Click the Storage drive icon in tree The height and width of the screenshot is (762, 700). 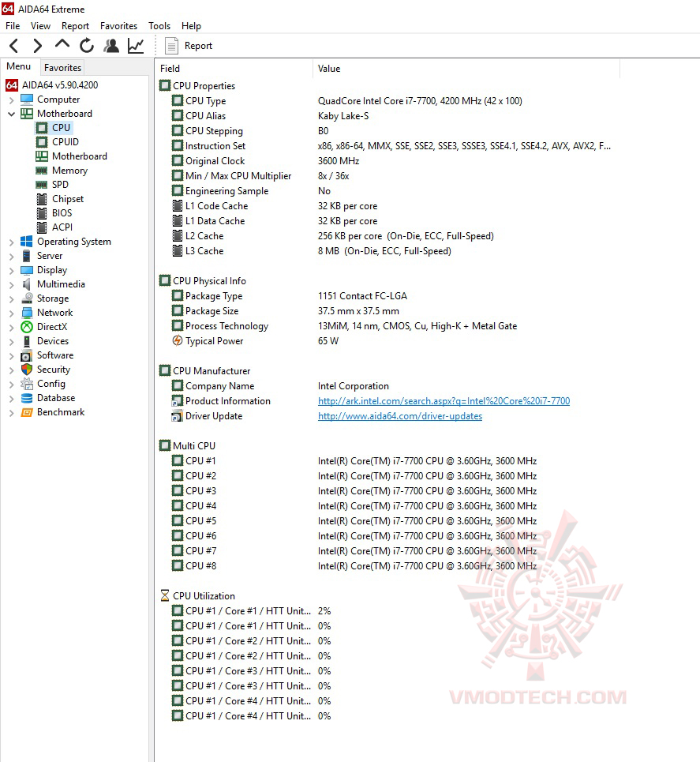tap(27, 298)
